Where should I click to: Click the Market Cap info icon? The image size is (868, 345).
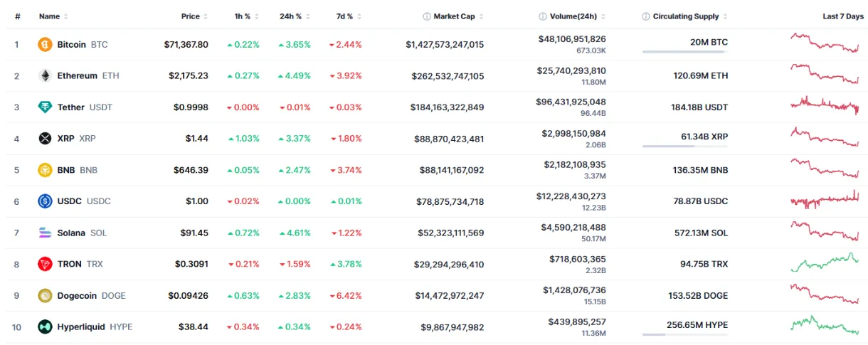pyautogui.click(x=427, y=16)
